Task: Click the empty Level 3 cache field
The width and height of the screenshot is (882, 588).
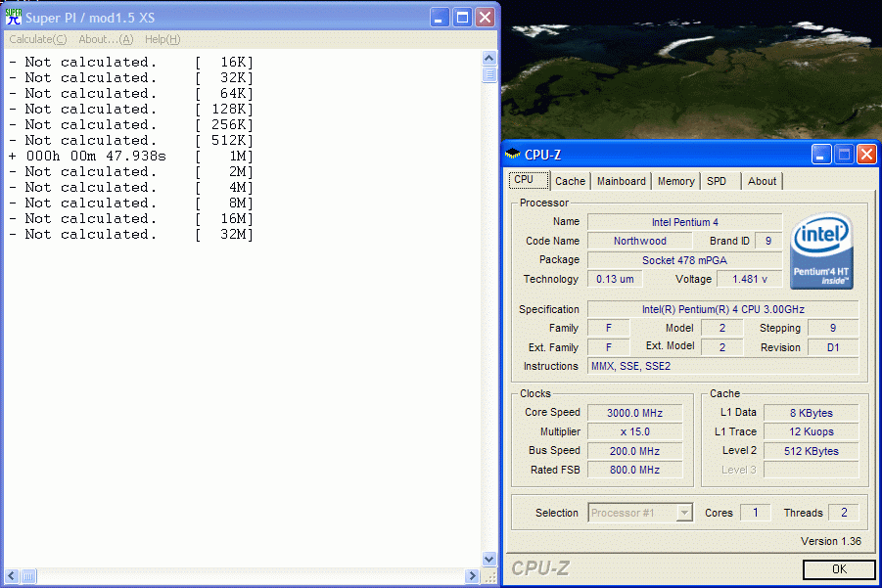Action: pos(811,470)
